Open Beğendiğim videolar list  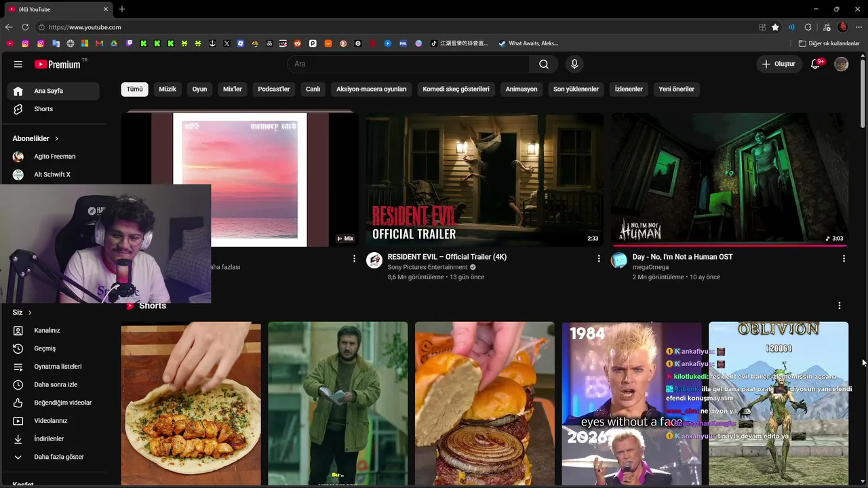coord(54,403)
